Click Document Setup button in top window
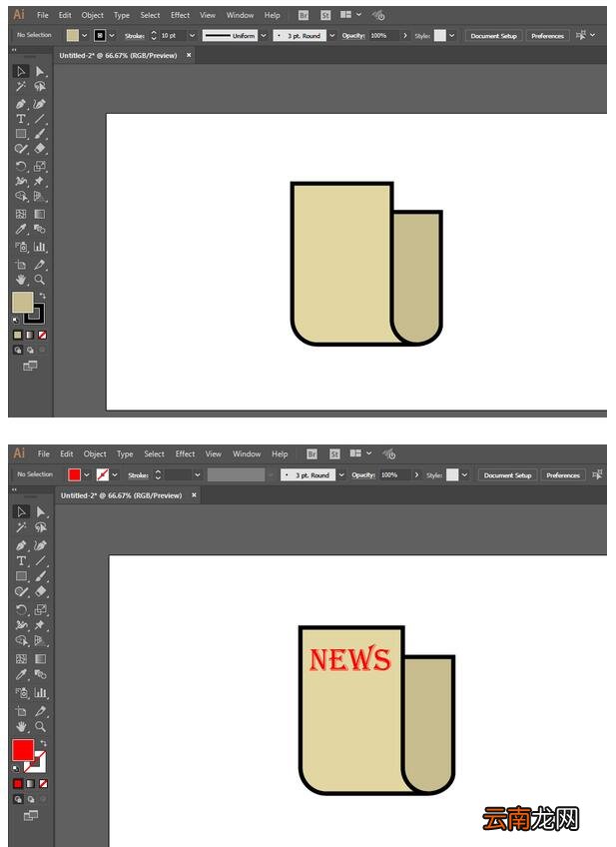This screenshot has height=847, width=616. pyautogui.click(x=493, y=36)
